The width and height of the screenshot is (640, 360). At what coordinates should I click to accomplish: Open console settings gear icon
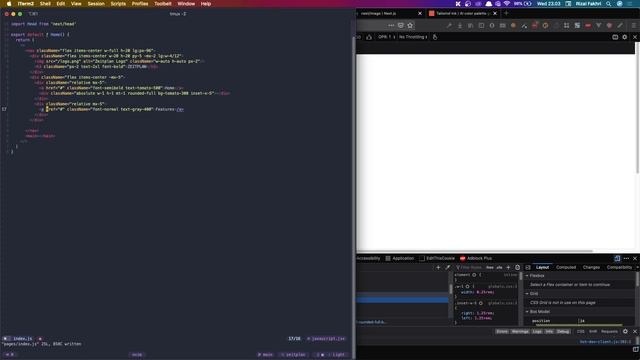coord(625,331)
